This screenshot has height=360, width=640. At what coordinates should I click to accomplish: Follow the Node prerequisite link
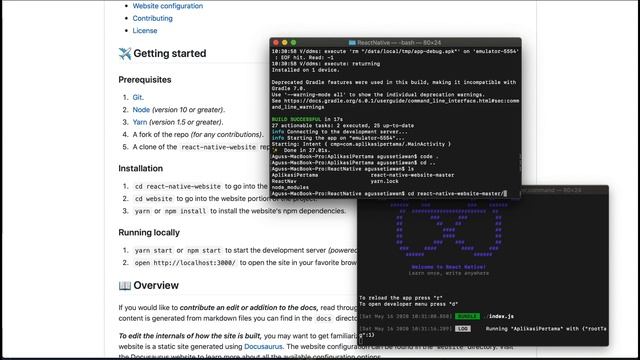pos(141,109)
